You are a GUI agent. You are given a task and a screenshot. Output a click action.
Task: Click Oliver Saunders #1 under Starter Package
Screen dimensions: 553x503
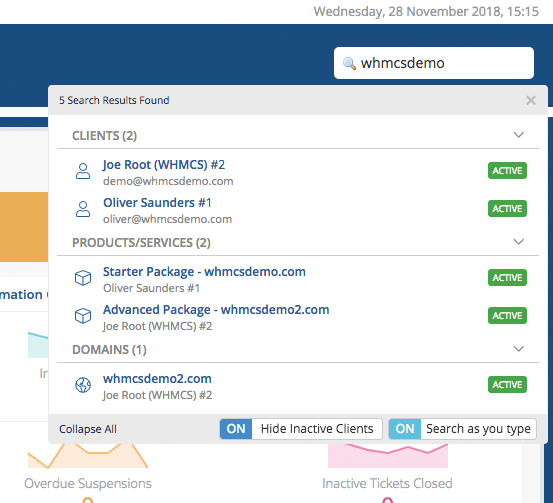[151, 289]
